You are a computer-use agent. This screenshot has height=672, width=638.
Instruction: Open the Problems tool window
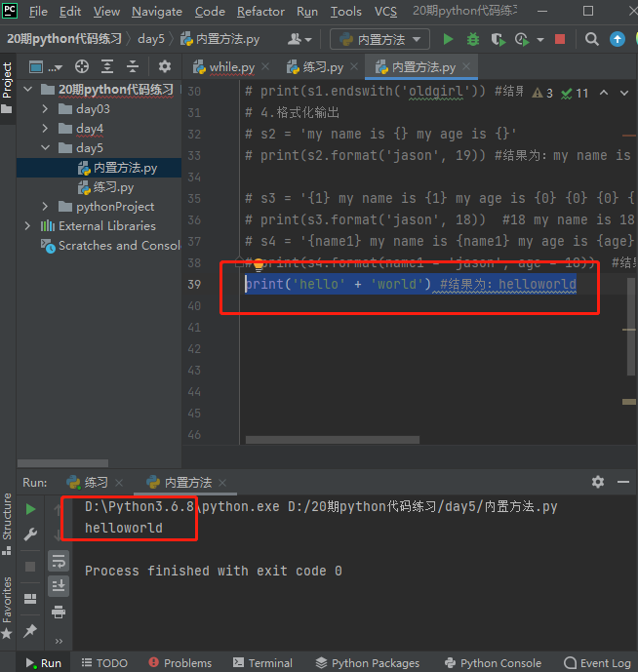[180, 663]
